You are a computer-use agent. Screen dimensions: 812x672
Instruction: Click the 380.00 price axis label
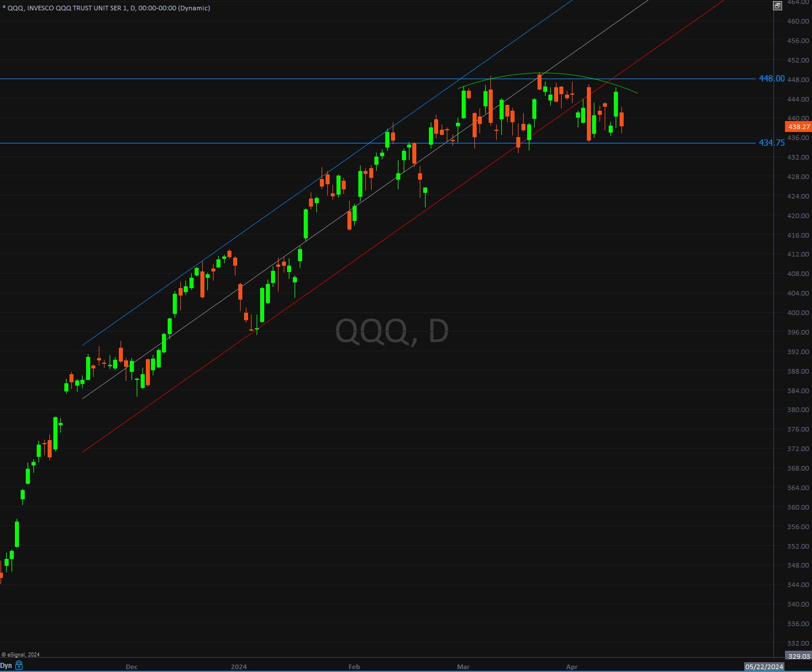[798, 410]
